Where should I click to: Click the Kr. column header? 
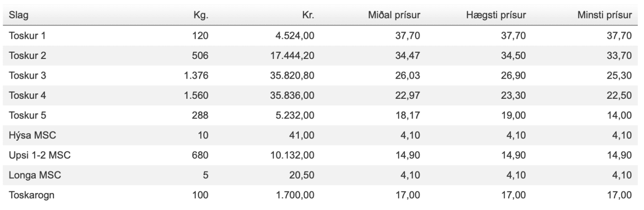(310, 16)
